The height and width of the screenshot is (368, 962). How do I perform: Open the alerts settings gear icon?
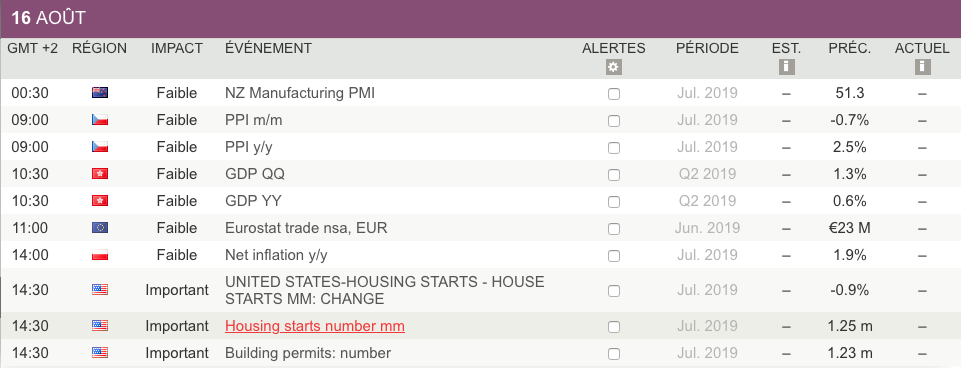[x=614, y=67]
